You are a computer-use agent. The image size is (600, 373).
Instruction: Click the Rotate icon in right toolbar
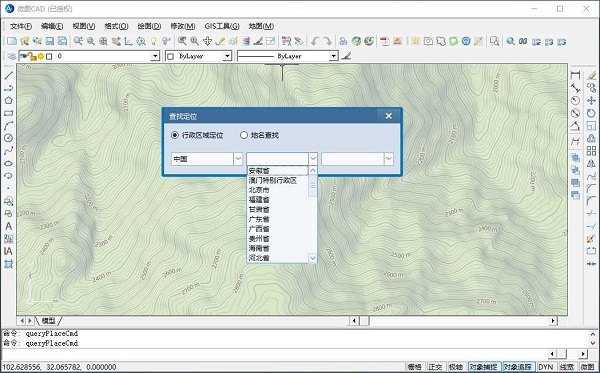[591, 113]
